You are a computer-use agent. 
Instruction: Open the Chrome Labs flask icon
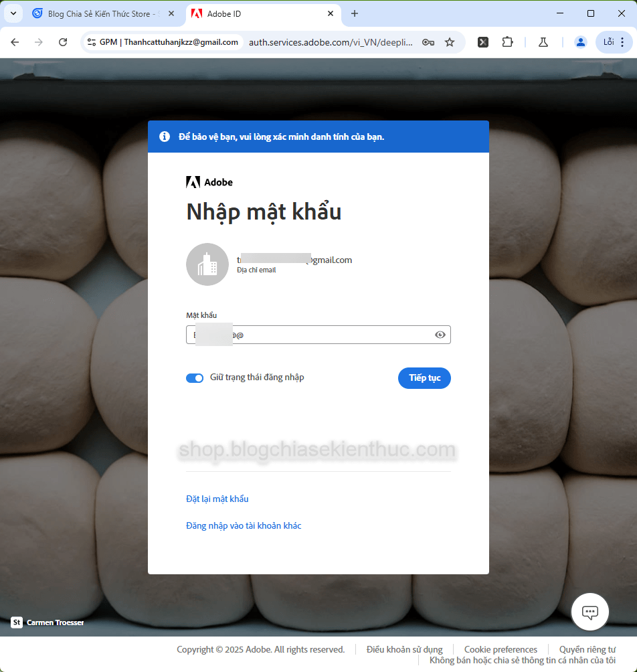coord(543,42)
